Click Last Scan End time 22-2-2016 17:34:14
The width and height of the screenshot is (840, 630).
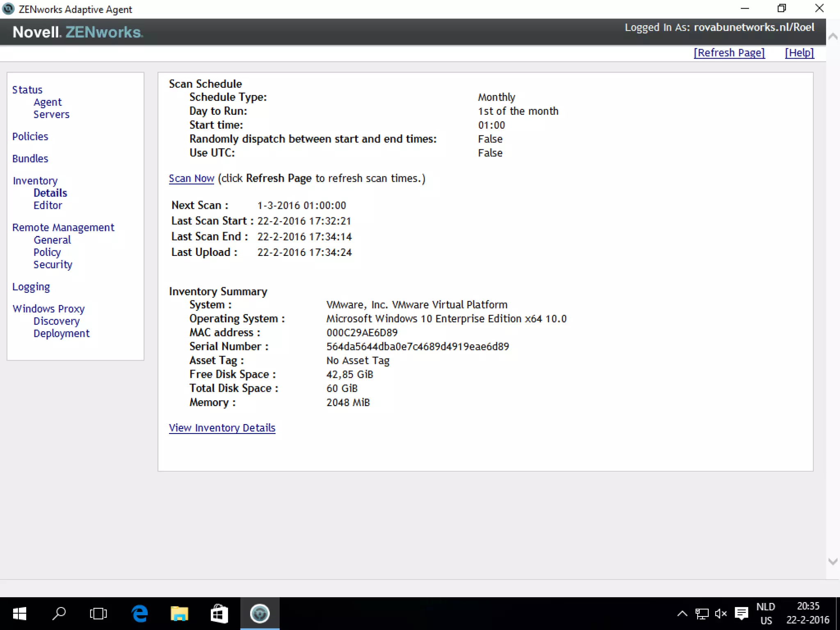(x=304, y=237)
